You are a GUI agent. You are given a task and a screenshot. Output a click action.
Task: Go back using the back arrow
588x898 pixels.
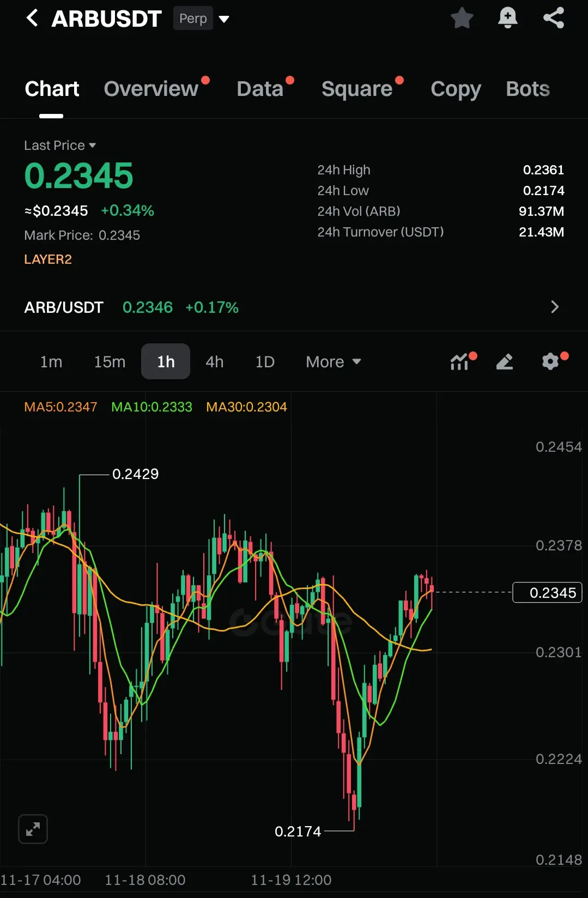(32, 18)
